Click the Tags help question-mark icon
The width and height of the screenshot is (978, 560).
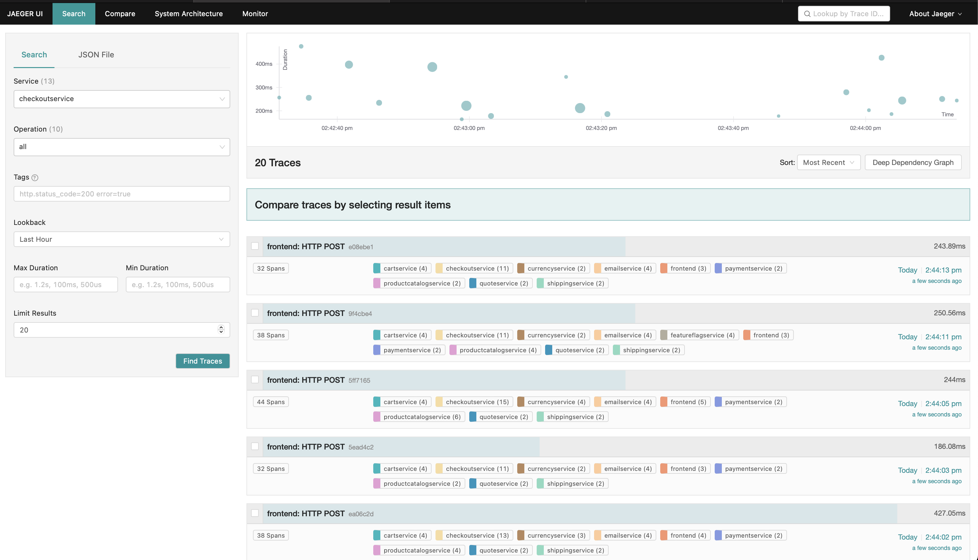tap(35, 177)
